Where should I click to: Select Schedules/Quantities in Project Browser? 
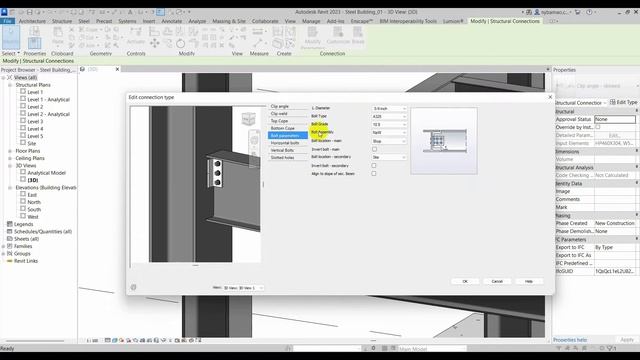point(43,231)
